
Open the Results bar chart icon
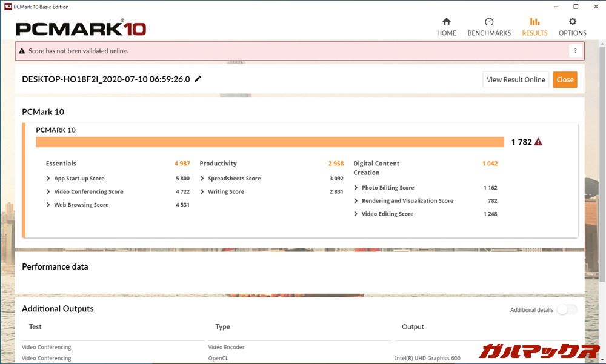[534, 22]
